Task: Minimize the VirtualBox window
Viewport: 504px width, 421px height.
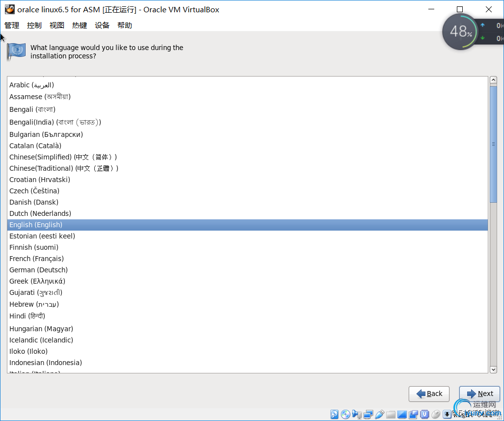Action: [431, 9]
